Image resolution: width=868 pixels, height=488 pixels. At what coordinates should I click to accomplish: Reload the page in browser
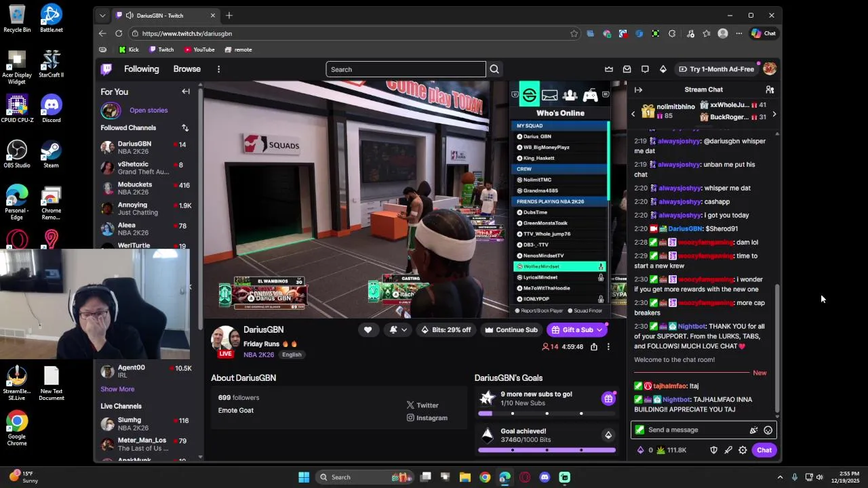tap(119, 33)
